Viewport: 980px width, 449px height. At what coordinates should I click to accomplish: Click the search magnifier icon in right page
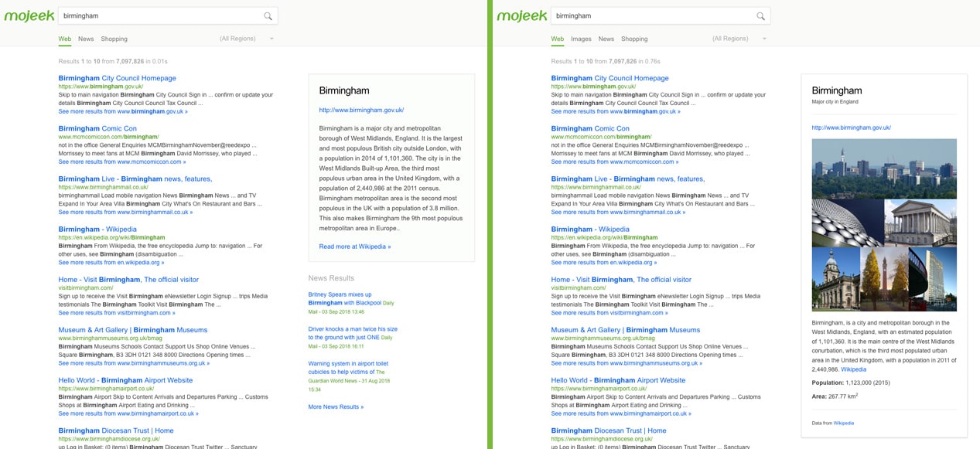coord(760,15)
